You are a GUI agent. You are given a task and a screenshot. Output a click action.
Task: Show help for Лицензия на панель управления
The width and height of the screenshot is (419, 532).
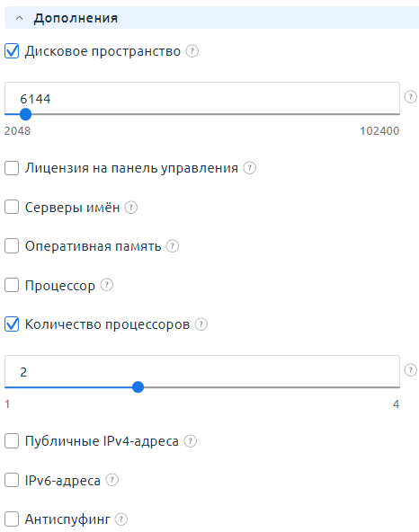pyautogui.click(x=250, y=168)
